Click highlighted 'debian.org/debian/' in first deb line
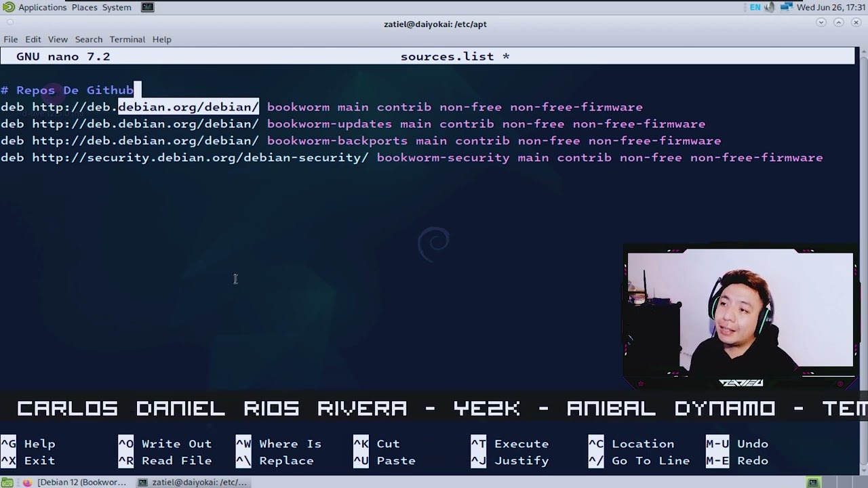 click(x=189, y=107)
